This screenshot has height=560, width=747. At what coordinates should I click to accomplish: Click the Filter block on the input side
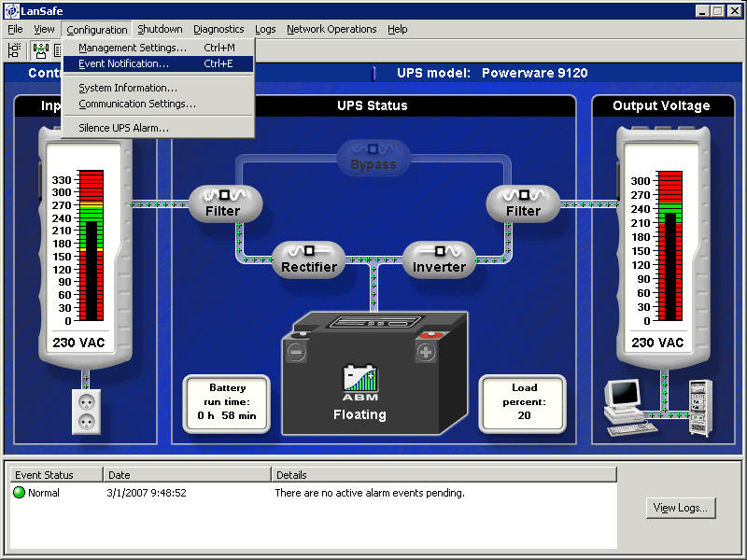[225, 203]
